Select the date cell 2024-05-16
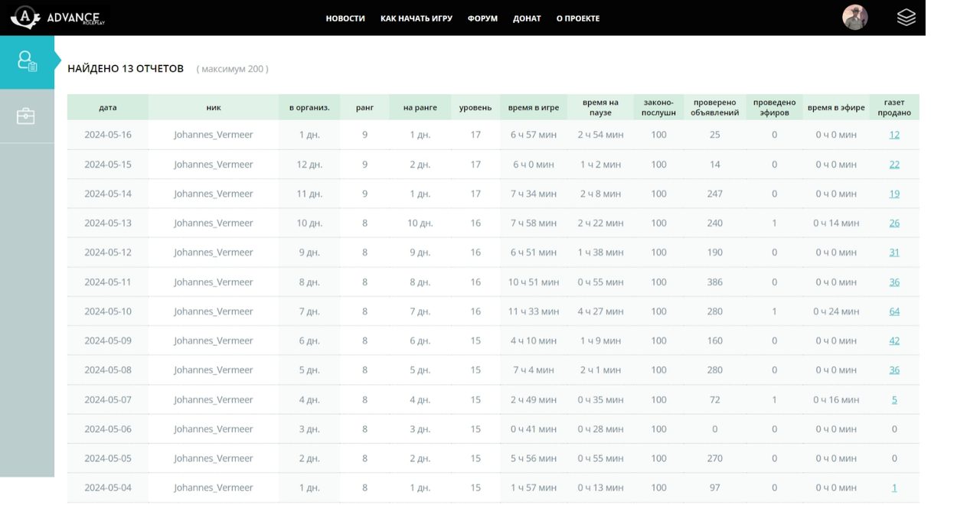The width and height of the screenshot is (980, 505). point(108,135)
